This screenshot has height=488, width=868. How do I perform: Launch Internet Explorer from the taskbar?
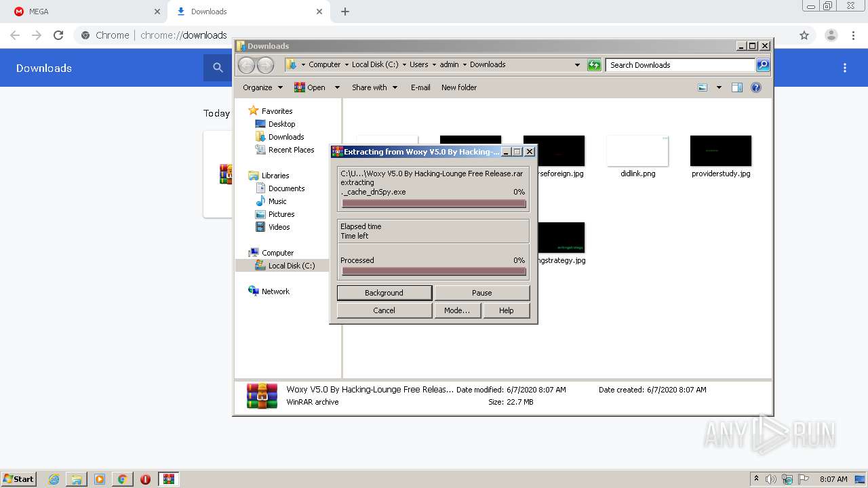pos(54,479)
